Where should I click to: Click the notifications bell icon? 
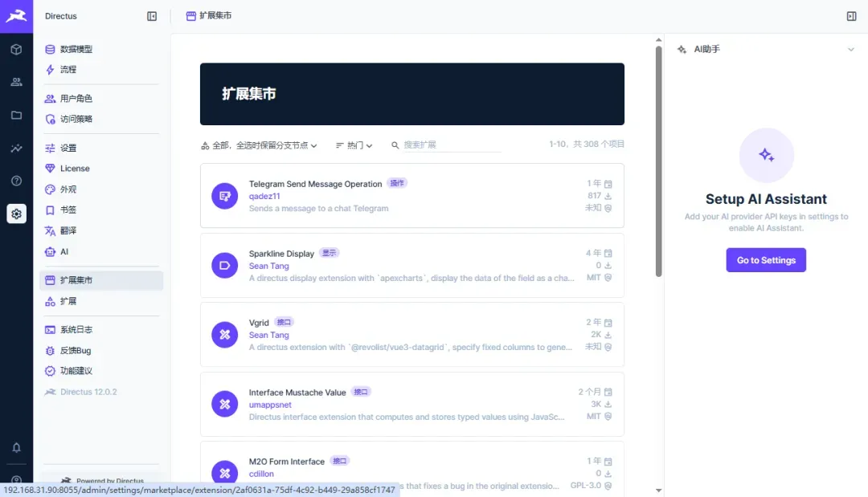click(16, 447)
